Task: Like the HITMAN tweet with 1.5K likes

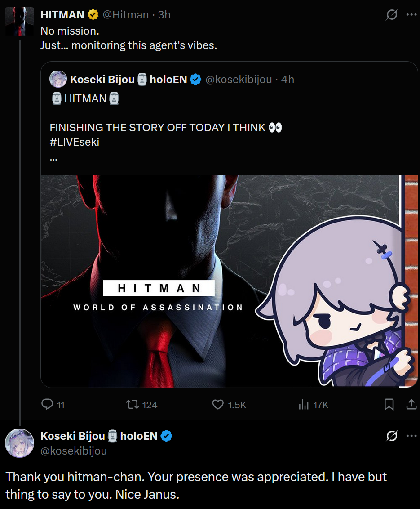Action: pos(218,405)
